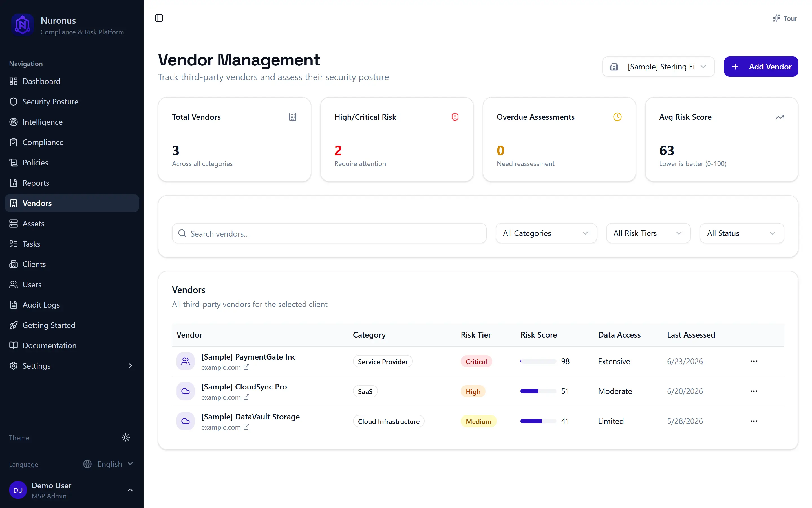Open the All Risk Tiers filter dropdown
Viewport: 812px width, 508px height.
[x=648, y=233]
